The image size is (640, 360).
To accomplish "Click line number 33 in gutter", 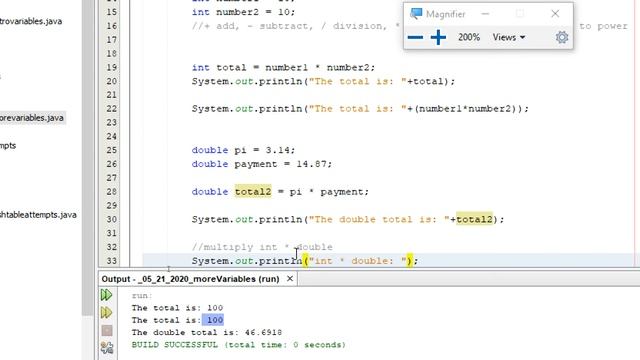I will (x=112, y=261).
